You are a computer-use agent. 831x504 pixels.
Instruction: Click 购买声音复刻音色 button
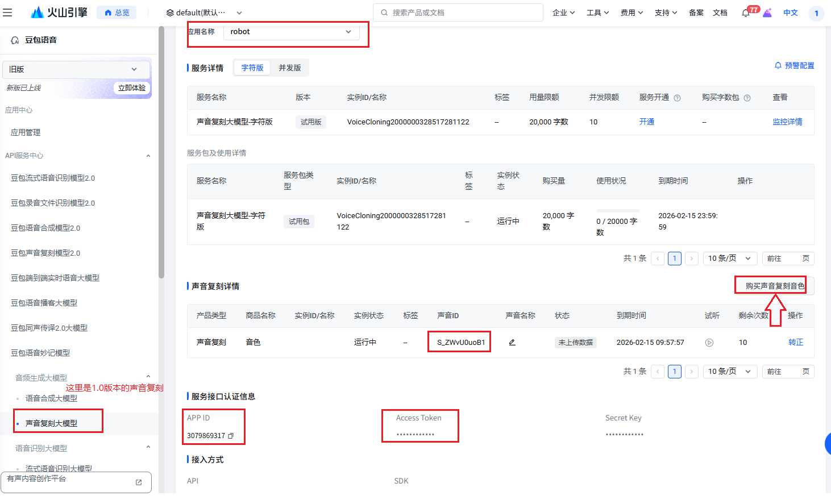coord(775,286)
